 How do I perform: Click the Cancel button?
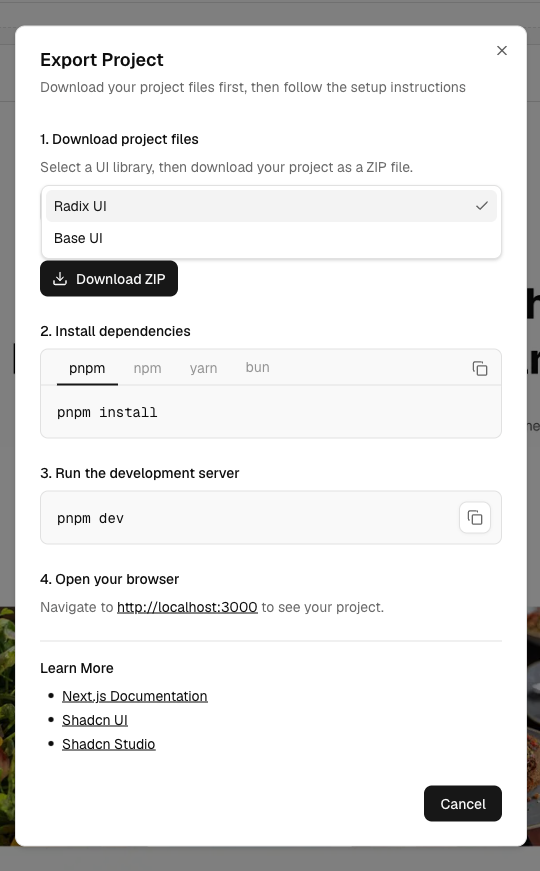(463, 803)
